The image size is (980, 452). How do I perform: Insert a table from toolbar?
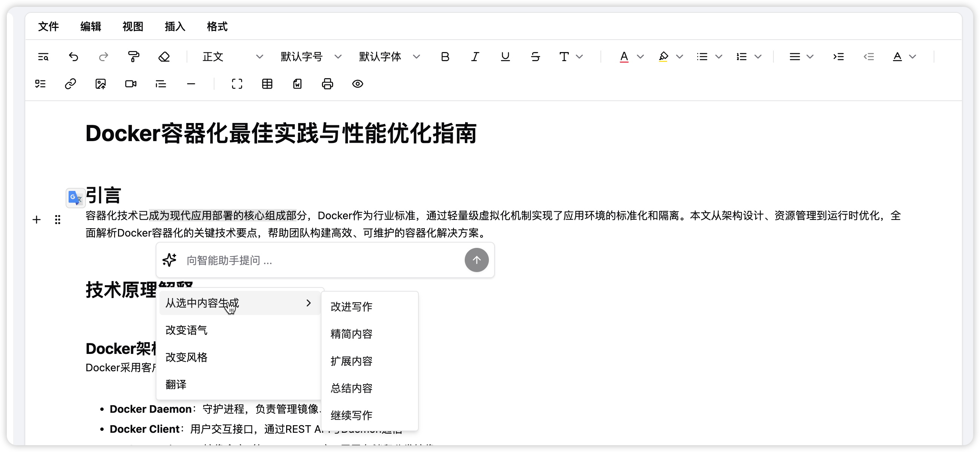click(267, 84)
